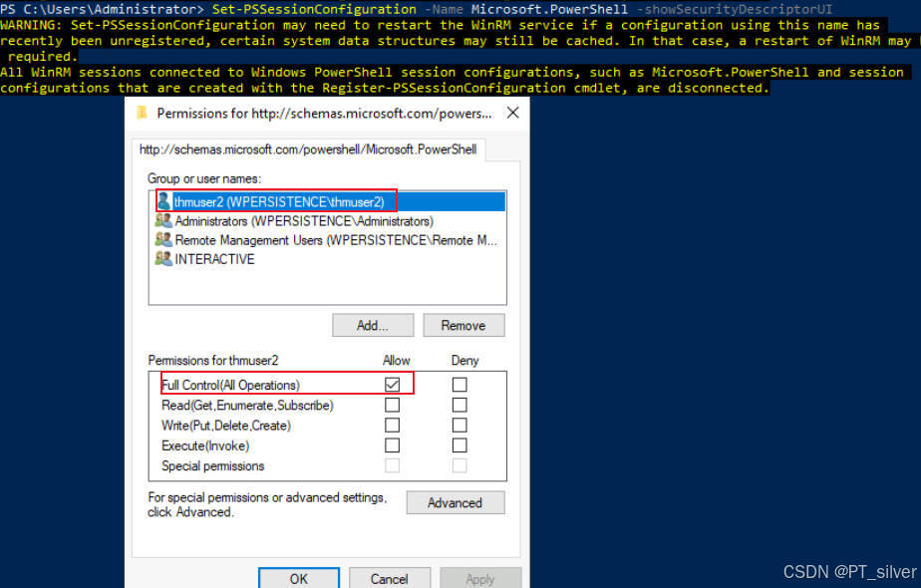Check Allow for Write(Put,Delete,Create)

click(x=392, y=426)
